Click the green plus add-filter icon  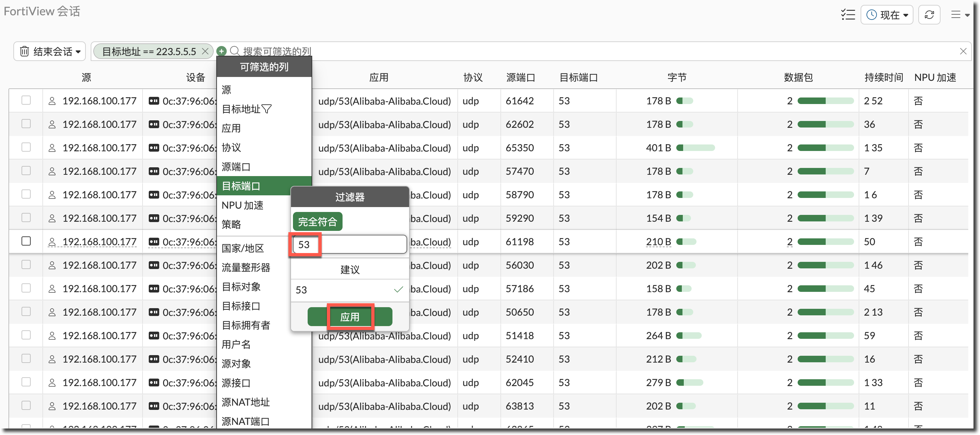(222, 51)
